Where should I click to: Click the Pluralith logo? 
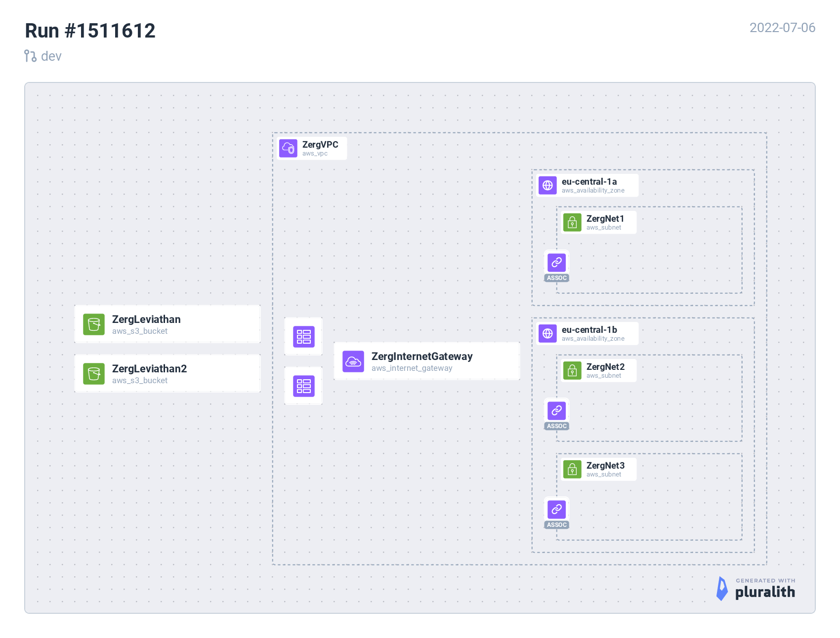click(x=756, y=589)
